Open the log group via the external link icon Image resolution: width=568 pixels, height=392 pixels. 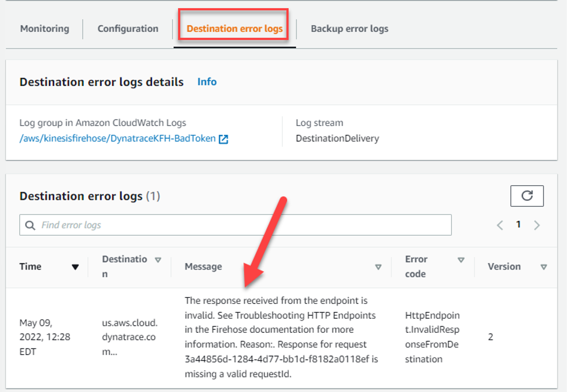tap(224, 139)
